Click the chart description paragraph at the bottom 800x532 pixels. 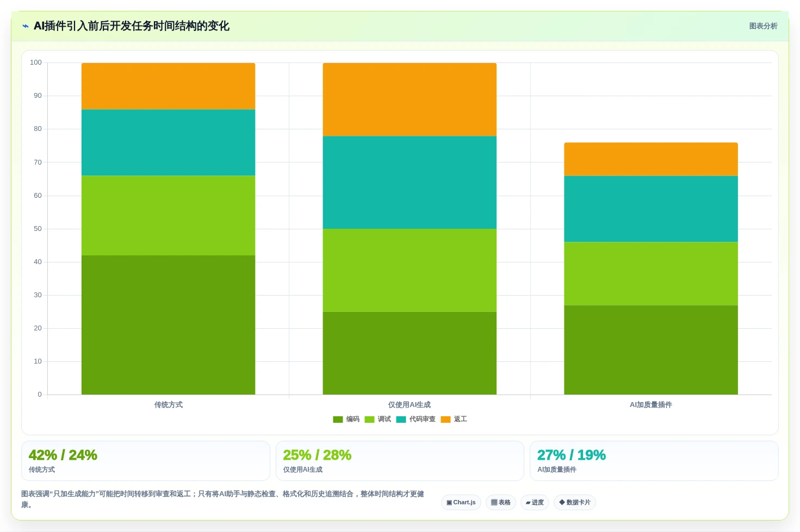pos(223,499)
